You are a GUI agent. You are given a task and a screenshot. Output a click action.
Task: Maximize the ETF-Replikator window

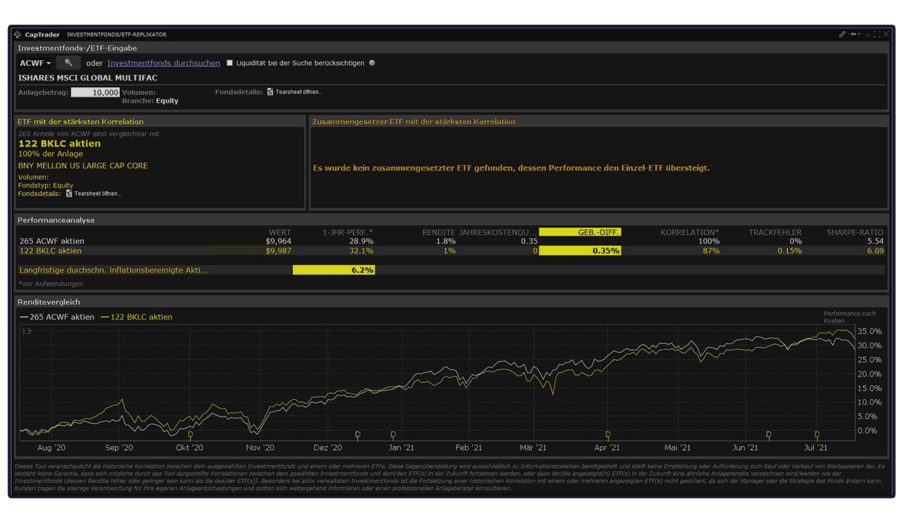click(x=877, y=35)
